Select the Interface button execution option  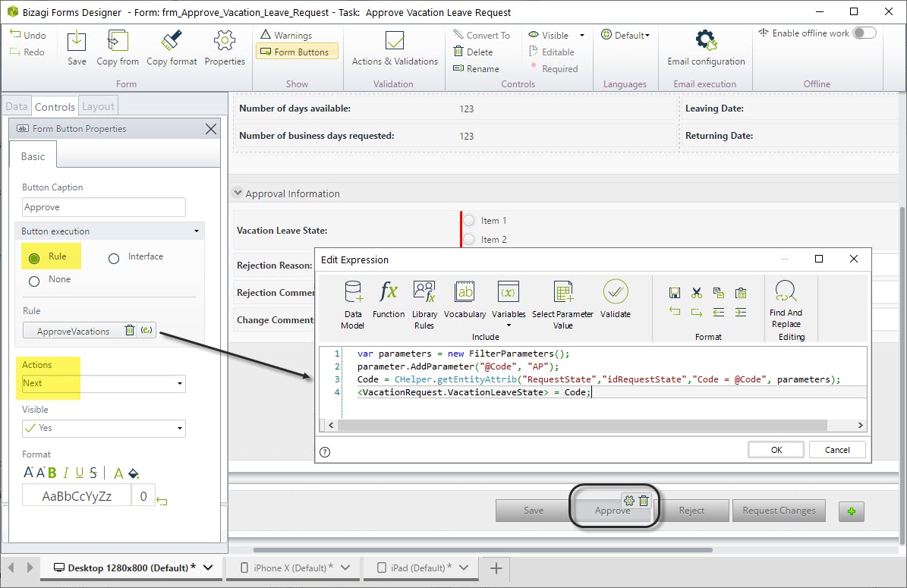pos(114,259)
